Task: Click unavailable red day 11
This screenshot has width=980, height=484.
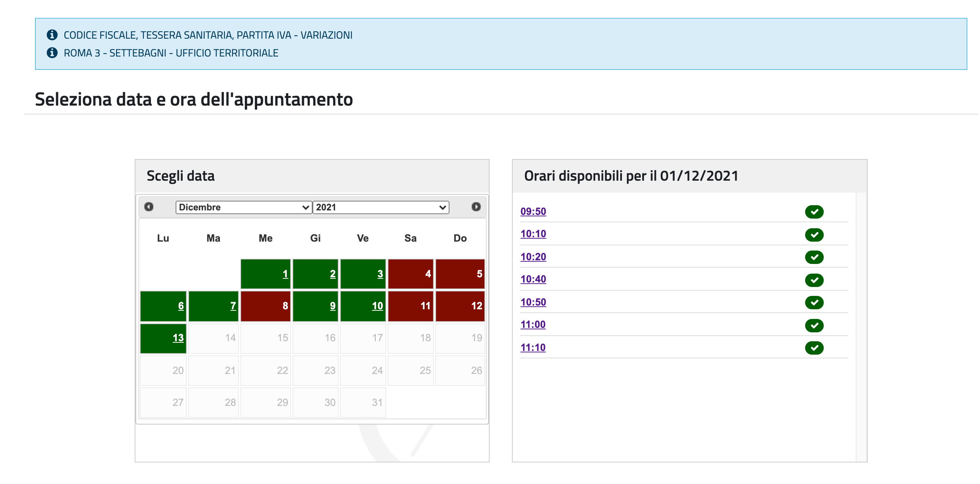Action: 410,306
